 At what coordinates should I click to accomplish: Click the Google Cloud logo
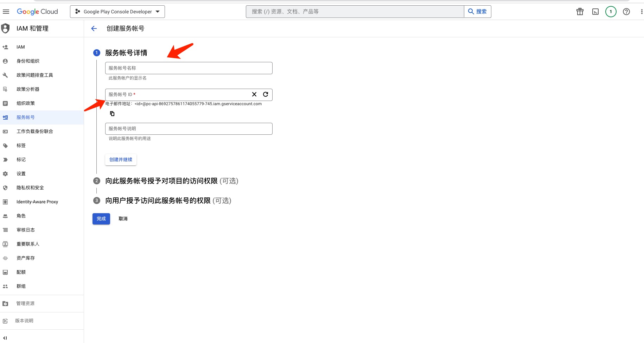click(37, 12)
